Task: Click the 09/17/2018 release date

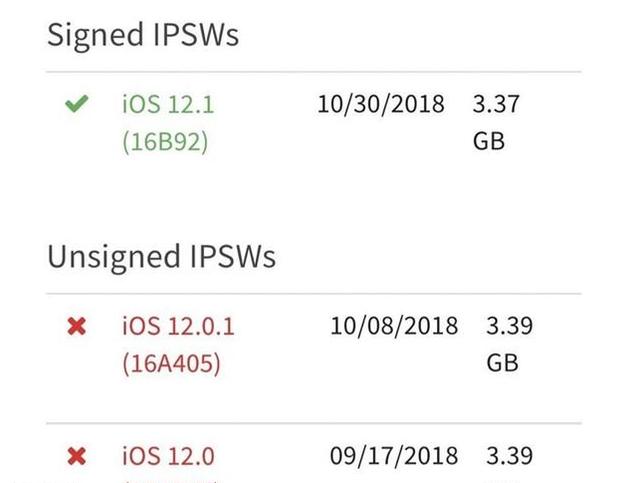Action: pyautogui.click(x=394, y=456)
